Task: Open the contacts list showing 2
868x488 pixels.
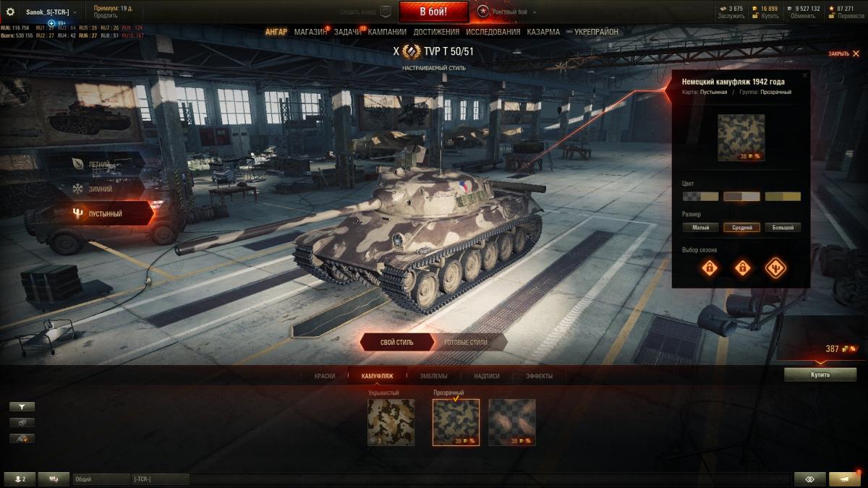Action: point(19,479)
